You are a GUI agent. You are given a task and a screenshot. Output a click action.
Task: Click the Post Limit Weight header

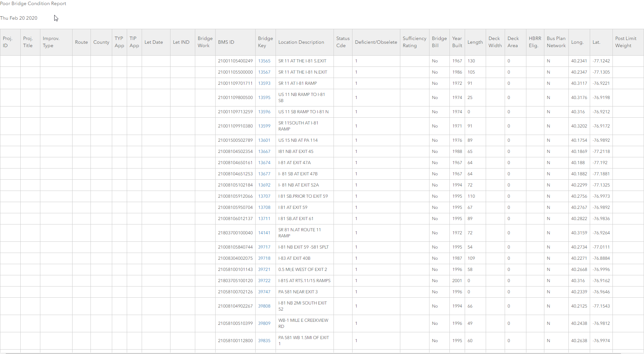626,42
